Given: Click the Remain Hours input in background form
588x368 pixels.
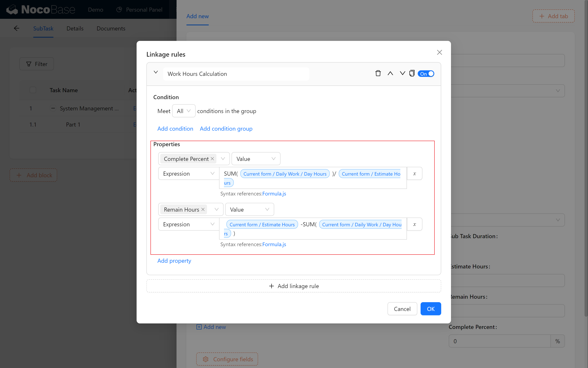Looking at the screenshot, I should (508, 311).
